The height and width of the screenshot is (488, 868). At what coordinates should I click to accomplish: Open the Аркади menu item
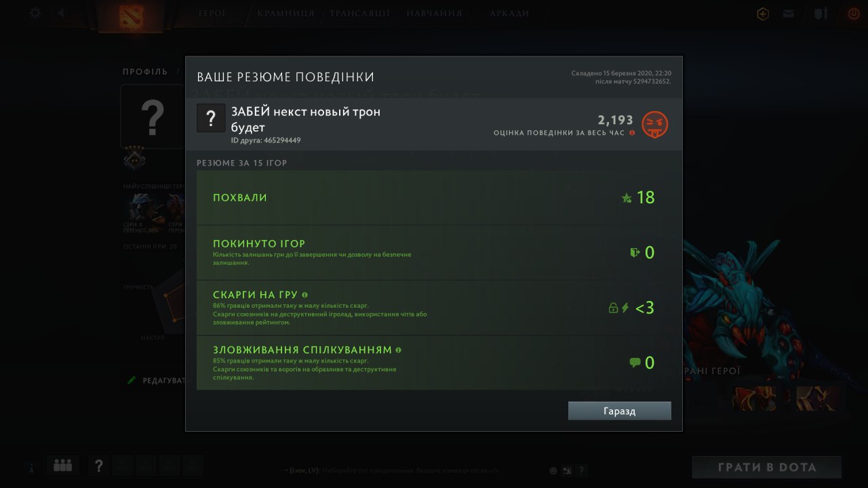click(509, 13)
